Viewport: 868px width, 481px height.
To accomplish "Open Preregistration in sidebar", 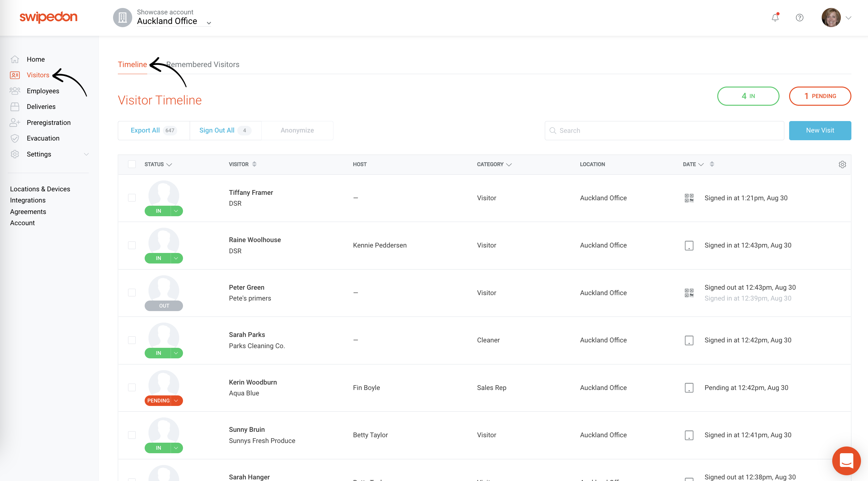I will [x=49, y=123].
